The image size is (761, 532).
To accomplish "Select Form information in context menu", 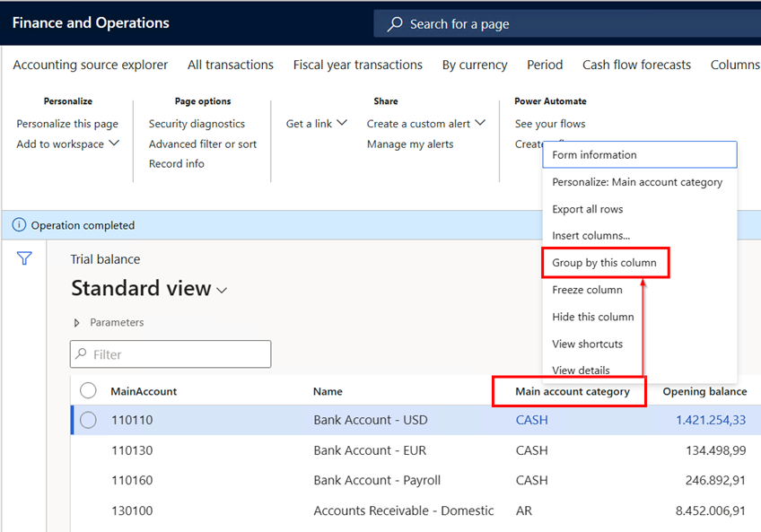I will pyautogui.click(x=640, y=155).
